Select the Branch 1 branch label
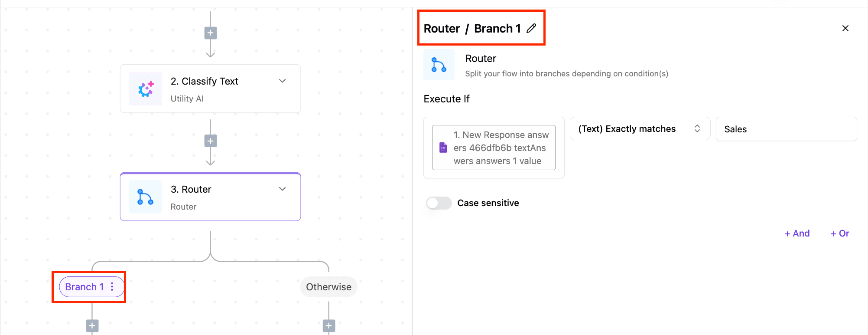Screen dimensions: 868x335 tap(84, 287)
